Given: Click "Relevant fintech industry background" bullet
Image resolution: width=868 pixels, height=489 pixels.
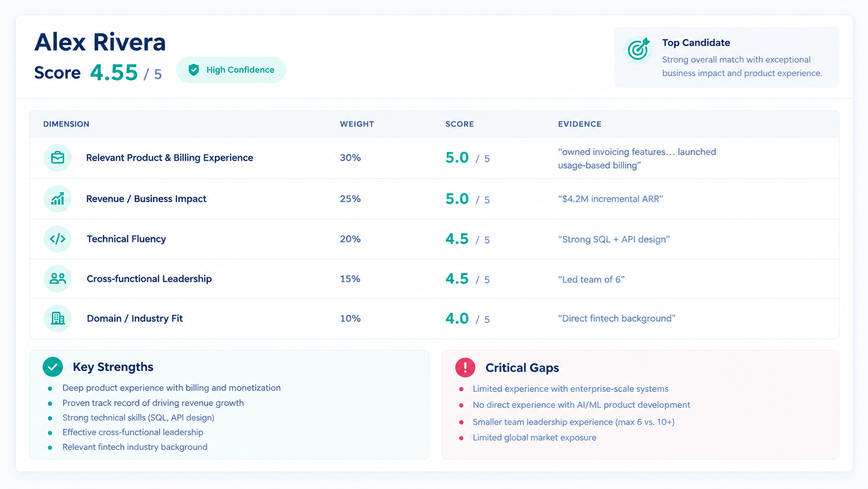Looking at the screenshot, I should coord(135,447).
